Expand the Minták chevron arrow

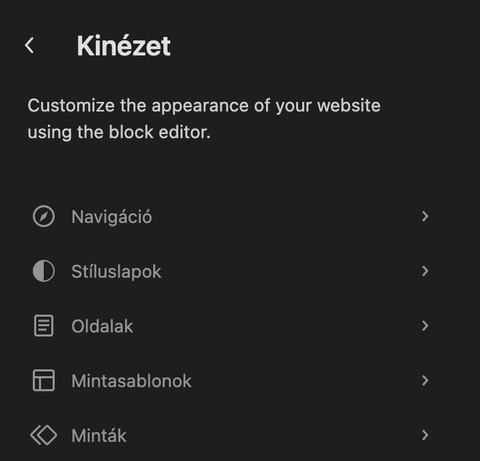coord(425,435)
